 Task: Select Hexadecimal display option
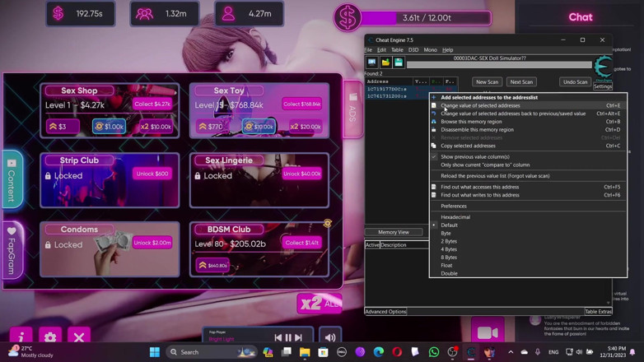[x=528, y=217]
